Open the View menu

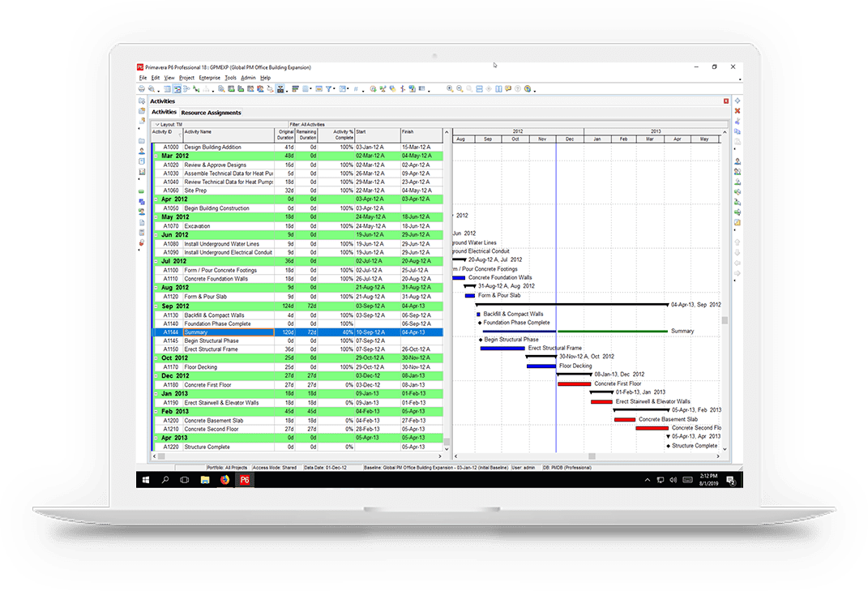click(169, 78)
